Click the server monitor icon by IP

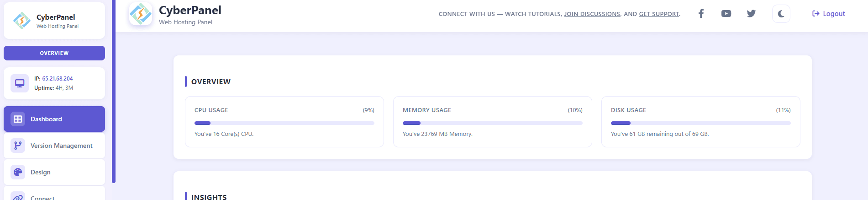click(20, 83)
